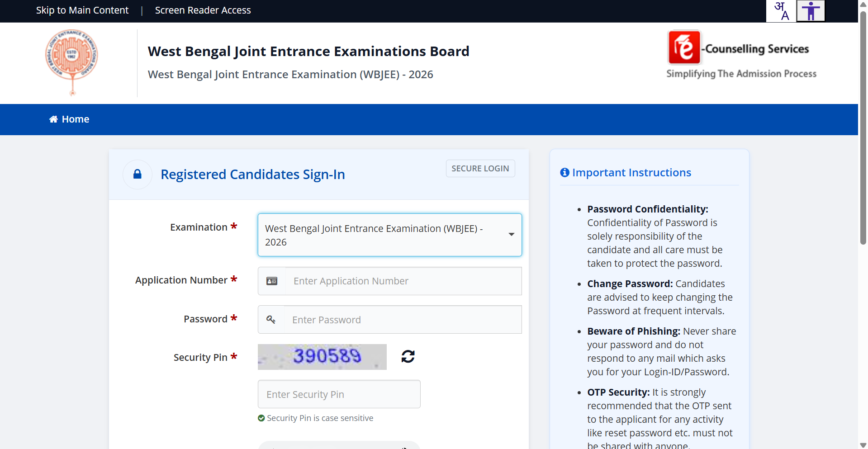
Task: Click the language switch icon
Action: tap(781, 11)
